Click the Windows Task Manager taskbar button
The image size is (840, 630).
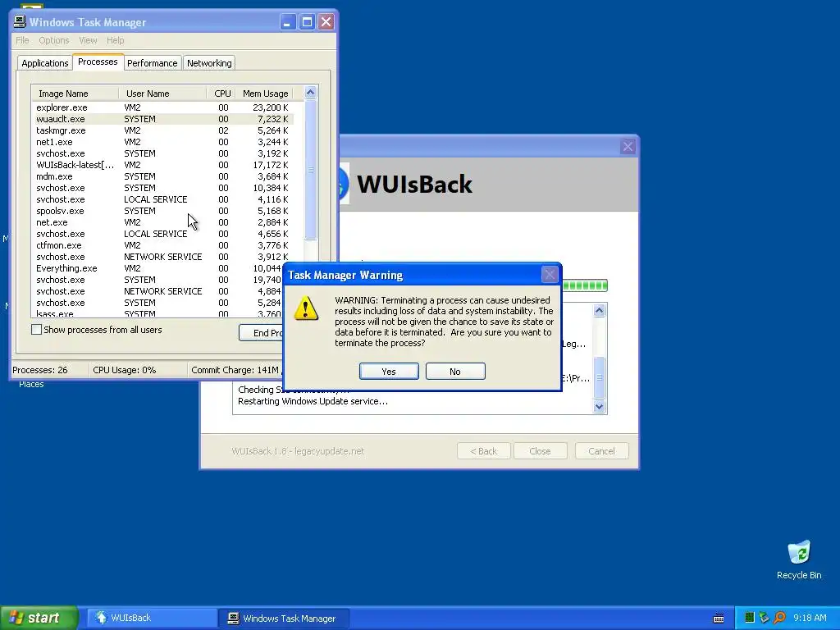283,619
